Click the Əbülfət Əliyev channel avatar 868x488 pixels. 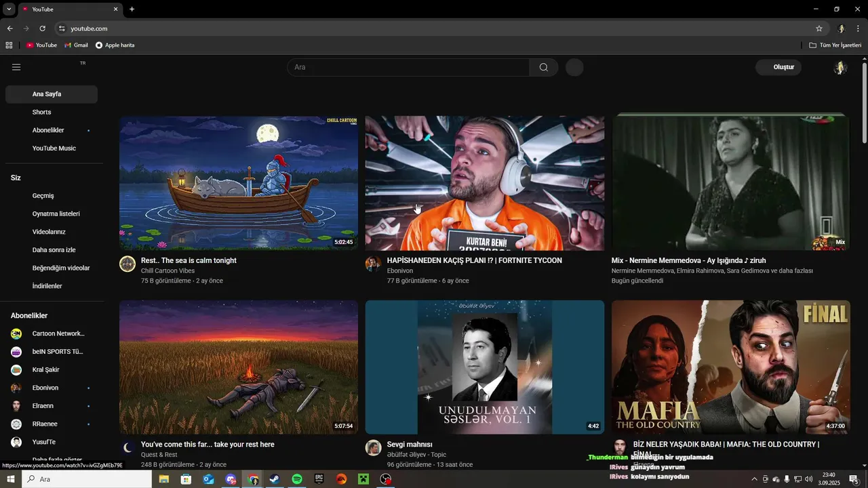click(373, 448)
